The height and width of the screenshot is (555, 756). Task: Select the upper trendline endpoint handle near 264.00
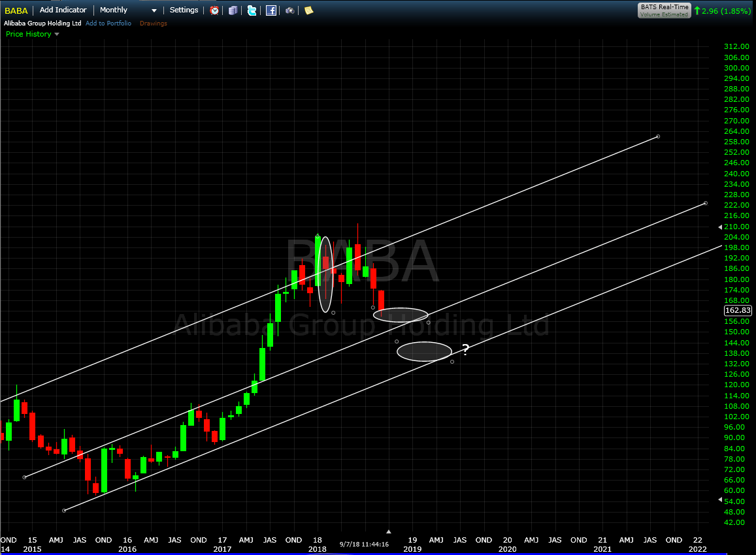(658, 137)
